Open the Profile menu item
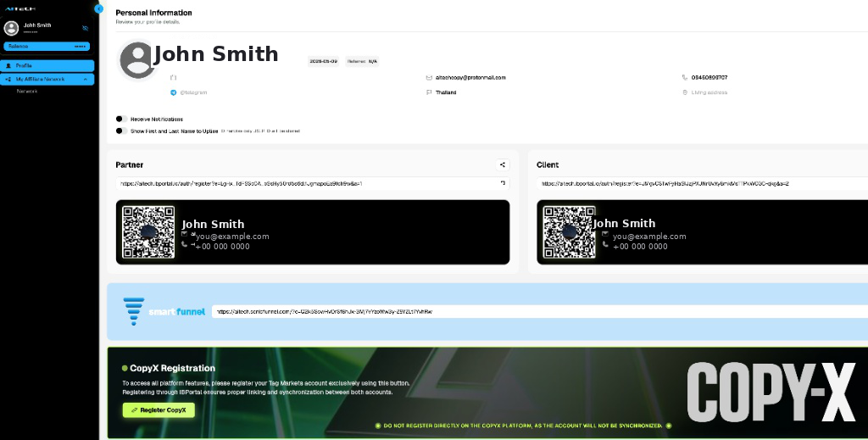Screen dimensions: 868x440 (x=47, y=66)
